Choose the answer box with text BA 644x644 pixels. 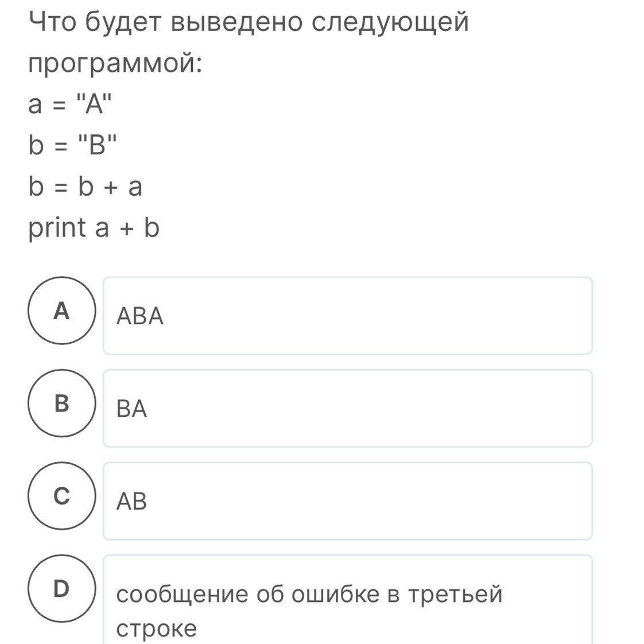point(347,409)
